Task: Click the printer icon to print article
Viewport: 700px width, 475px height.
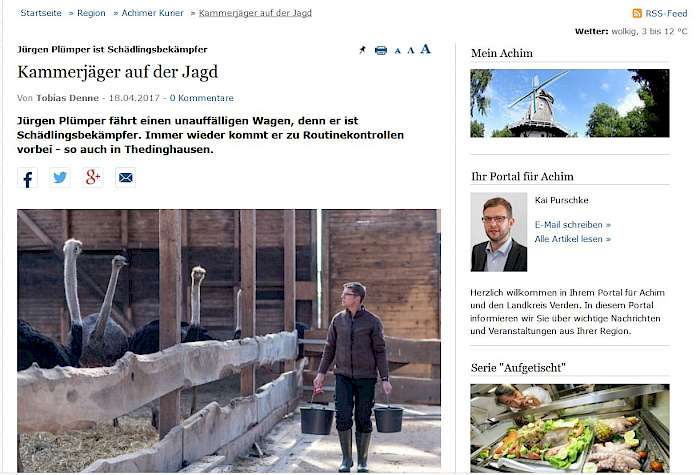Action: tap(381, 50)
